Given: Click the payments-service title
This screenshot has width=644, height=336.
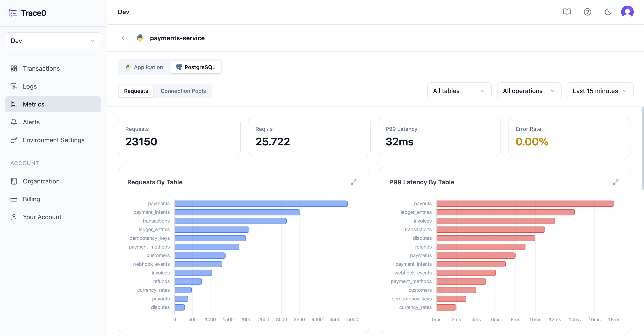Looking at the screenshot, I should click(x=177, y=38).
